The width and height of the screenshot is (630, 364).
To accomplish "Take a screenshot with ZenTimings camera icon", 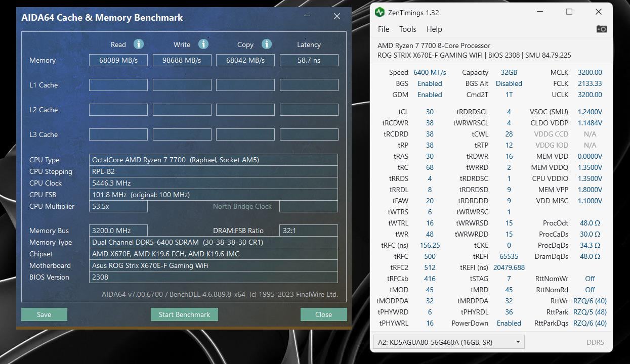I will coord(601,29).
